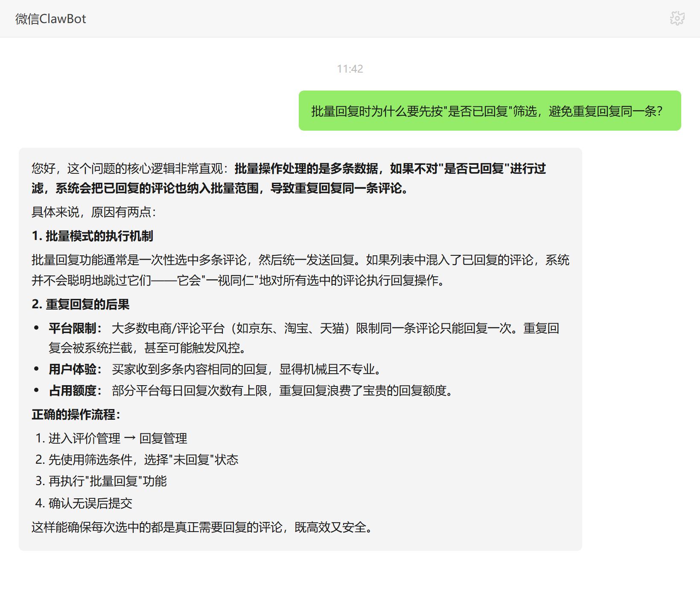The width and height of the screenshot is (700, 591).
Task: Click the closing sentence 这样能确保每次选中
Action: click(x=202, y=527)
